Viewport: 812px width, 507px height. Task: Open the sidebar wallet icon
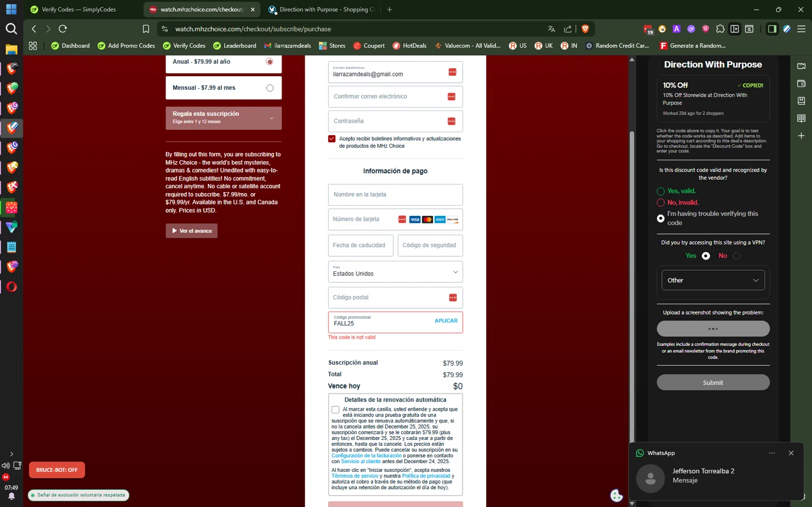[801, 83]
